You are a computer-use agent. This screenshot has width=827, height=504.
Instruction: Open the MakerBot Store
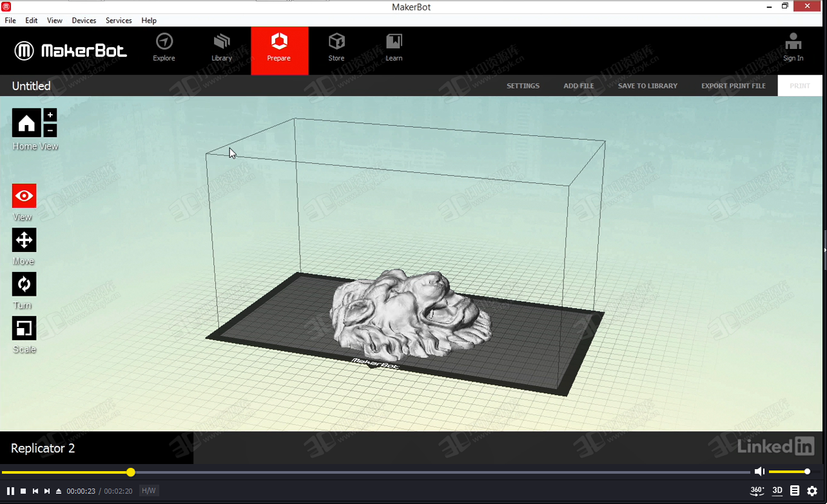pos(336,49)
